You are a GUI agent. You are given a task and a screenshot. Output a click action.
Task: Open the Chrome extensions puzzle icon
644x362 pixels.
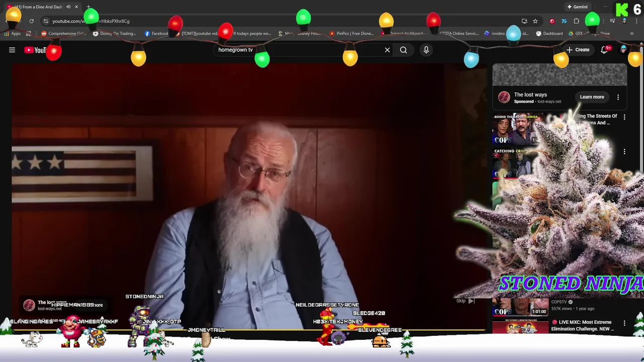click(x=577, y=21)
